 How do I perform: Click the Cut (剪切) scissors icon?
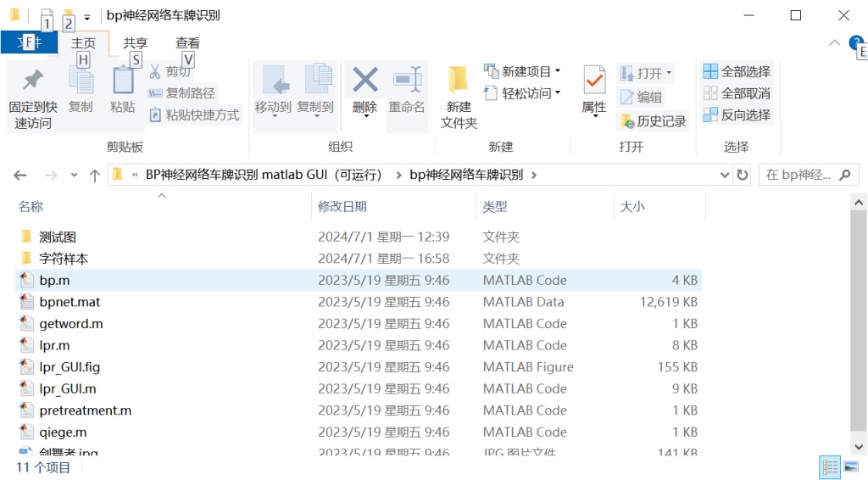pos(155,71)
